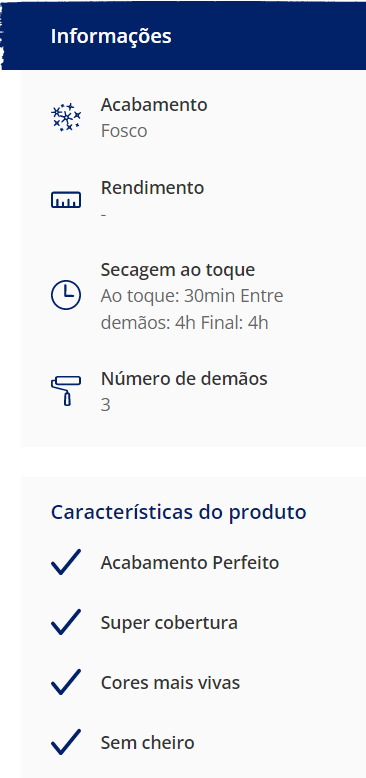Image resolution: width=366 pixels, height=778 pixels.
Task: Click the Características do produto heading
Action: [x=179, y=512]
